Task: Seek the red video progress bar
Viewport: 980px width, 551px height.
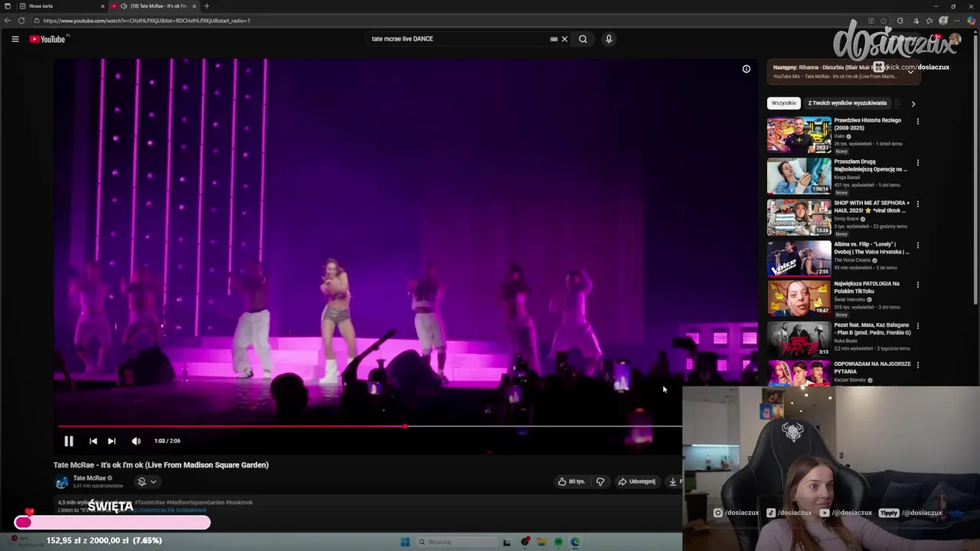Action: tap(370, 426)
